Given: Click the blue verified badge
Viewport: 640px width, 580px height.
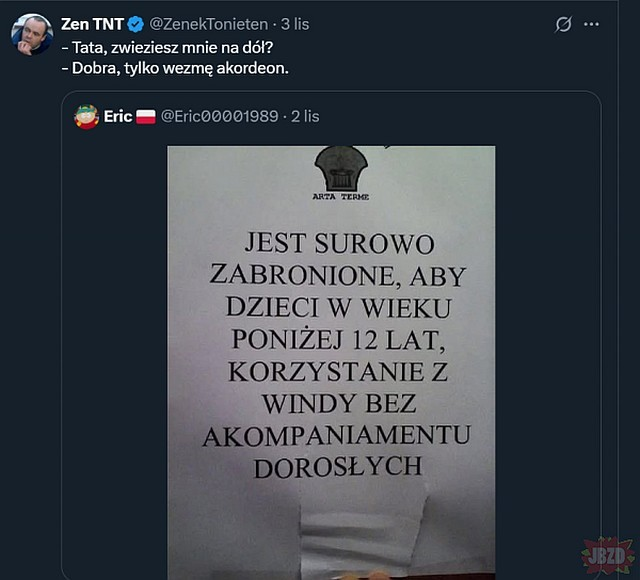Looking at the screenshot, I should (136, 24).
